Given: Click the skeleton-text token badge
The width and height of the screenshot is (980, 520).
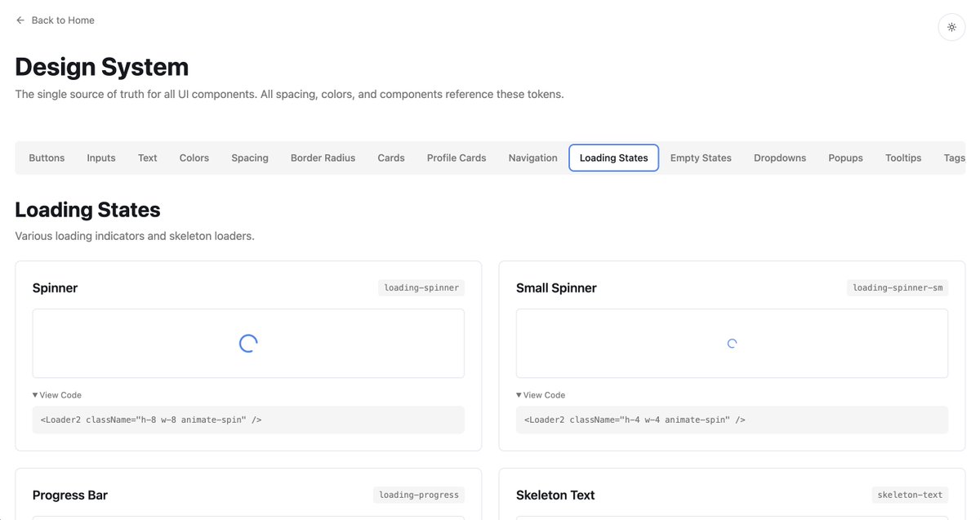Looking at the screenshot, I should [909, 494].
